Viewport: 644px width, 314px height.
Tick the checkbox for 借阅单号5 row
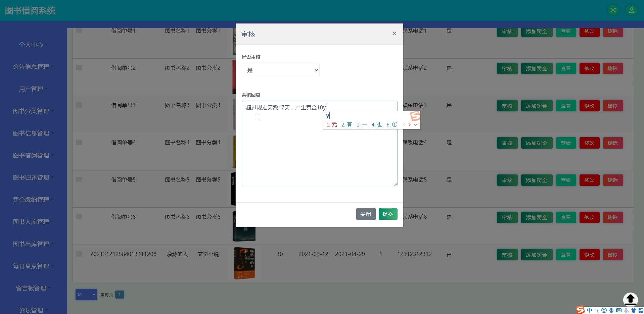79,179
